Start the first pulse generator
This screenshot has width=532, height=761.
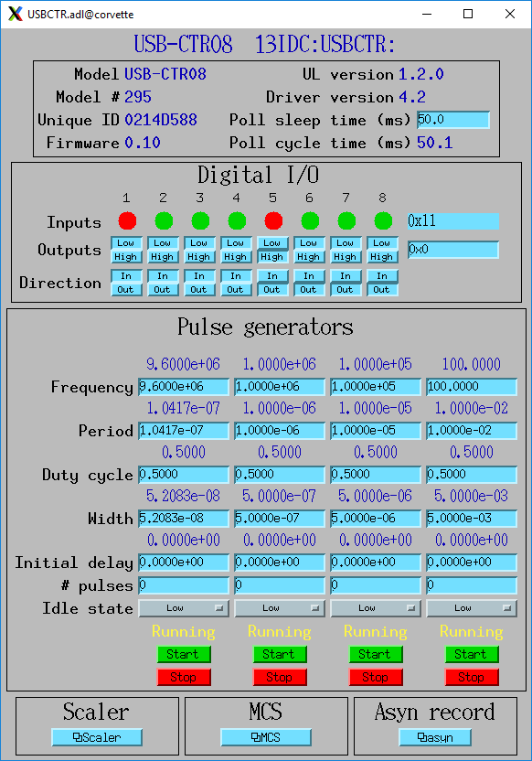[x=184, y=654]
